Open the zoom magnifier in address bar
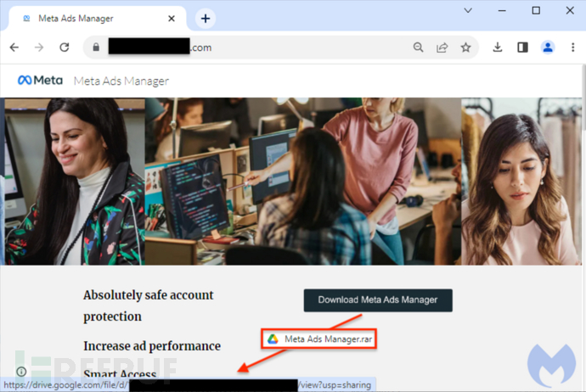The width and height of the screenshot is (586, 392). (x=418, y=48)
